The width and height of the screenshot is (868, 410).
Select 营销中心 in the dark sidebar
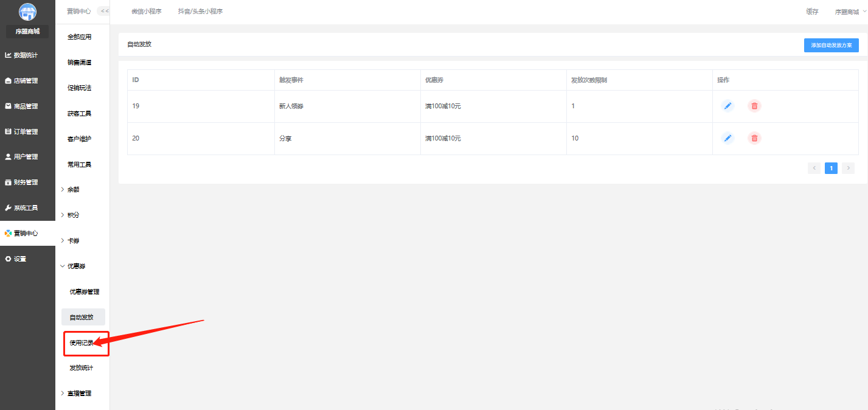click(x=27, y=234)
